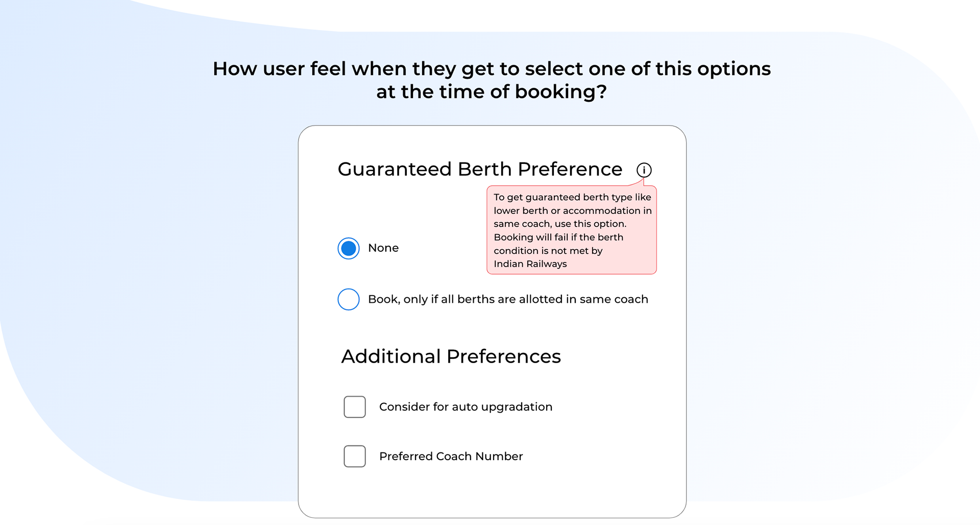The width and height of the screenshot is (980, 525).
Task: Click the tooltip line 'condition is not met by'
Action: tap(548, 251)
